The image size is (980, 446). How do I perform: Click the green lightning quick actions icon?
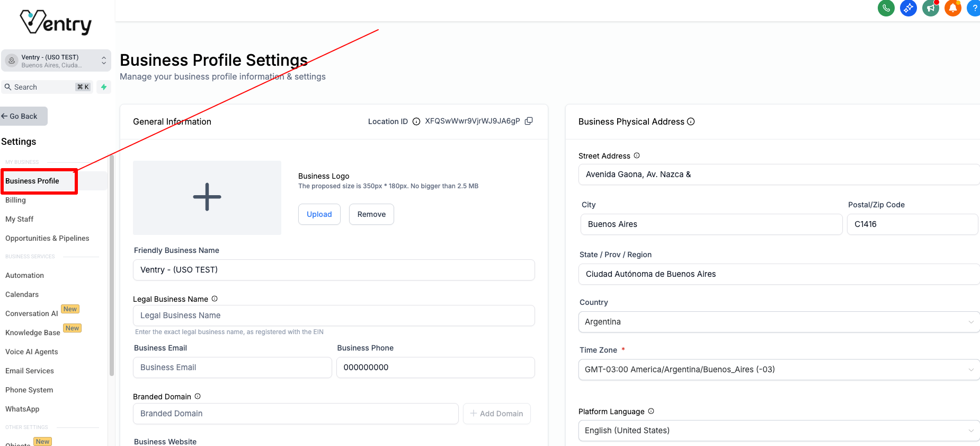(104, 87)
